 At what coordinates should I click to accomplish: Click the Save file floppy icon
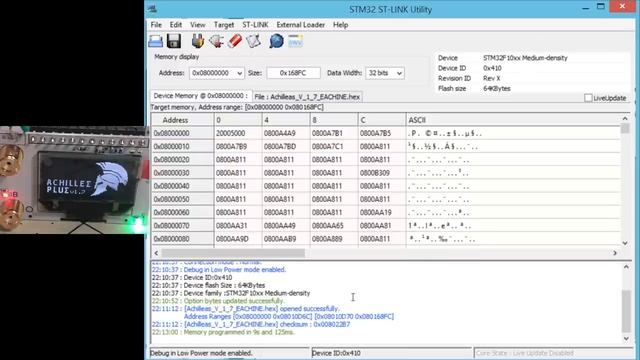point(174,41)
